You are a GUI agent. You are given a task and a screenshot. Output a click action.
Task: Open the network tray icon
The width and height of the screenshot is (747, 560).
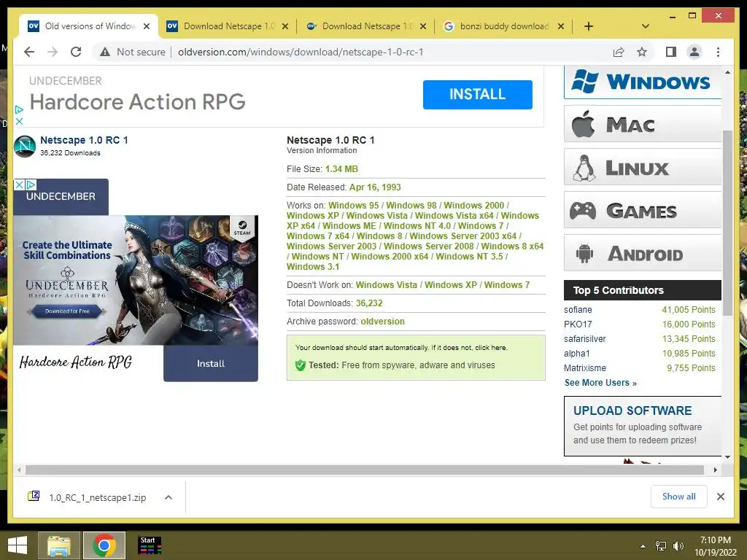[x=661, y=546]
